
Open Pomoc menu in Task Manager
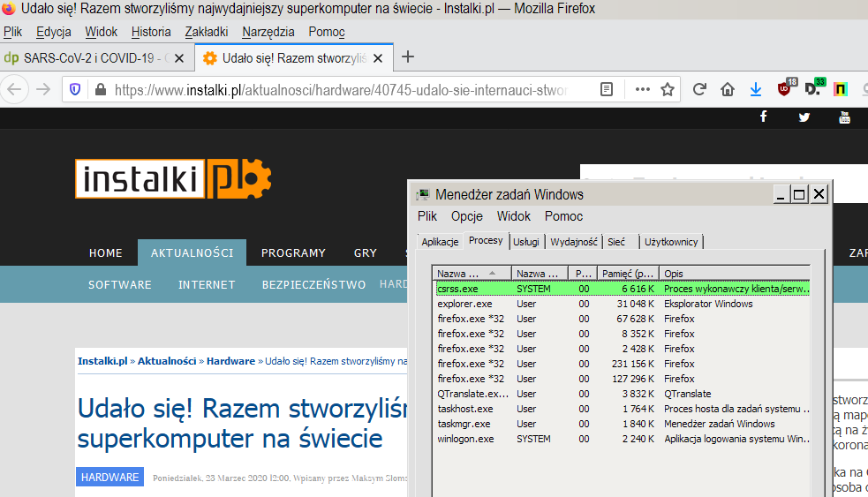pyautogui.click(x=563, y=216)
